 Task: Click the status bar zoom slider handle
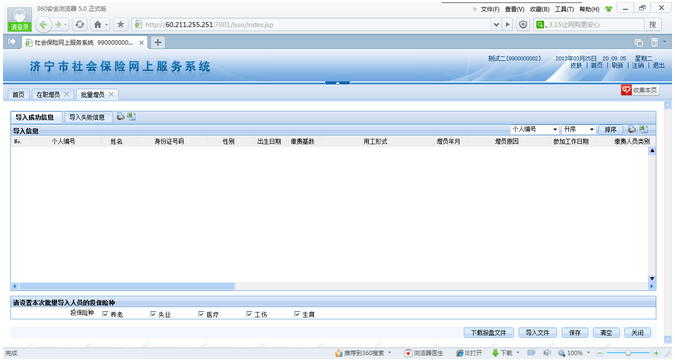click(x=628, y=353)
